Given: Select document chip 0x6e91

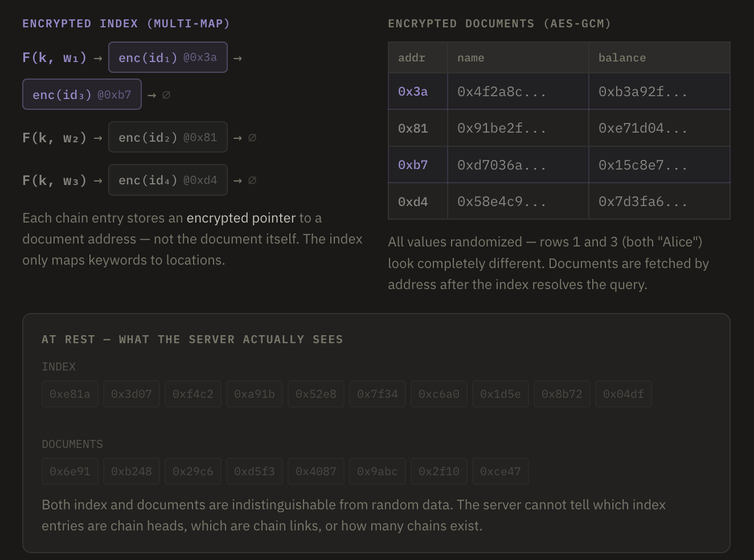Looking at the screenshot, I should pyautogui.click(x=70, y=471).
